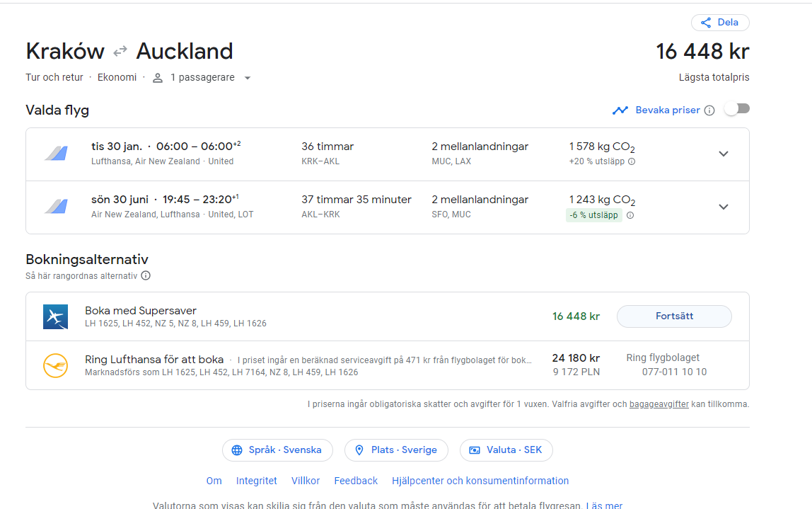Screen dimensions: 812x509
Task: Click info icon beside +20 % utsläpp
Action: tap(632, 161)
